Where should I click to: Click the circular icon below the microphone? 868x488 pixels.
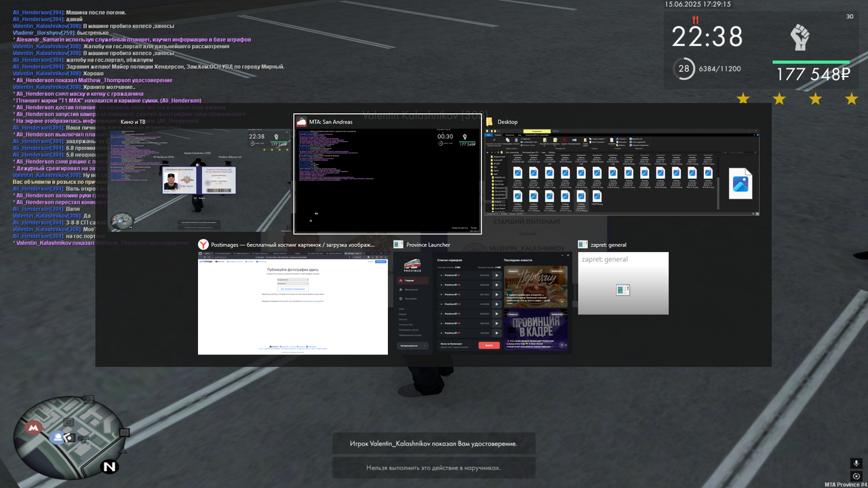pyautogui.click(x=856, y=476)
